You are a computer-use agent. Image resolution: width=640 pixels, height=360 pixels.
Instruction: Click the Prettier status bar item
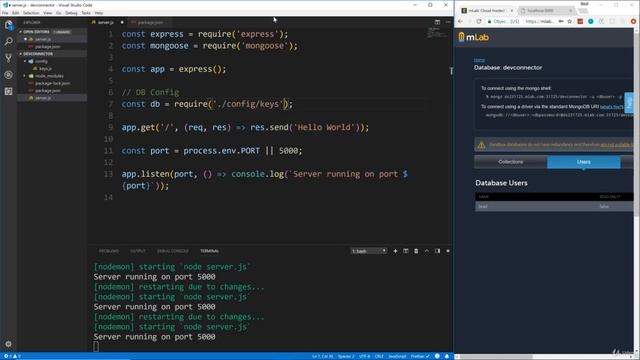tap(420, 356)
